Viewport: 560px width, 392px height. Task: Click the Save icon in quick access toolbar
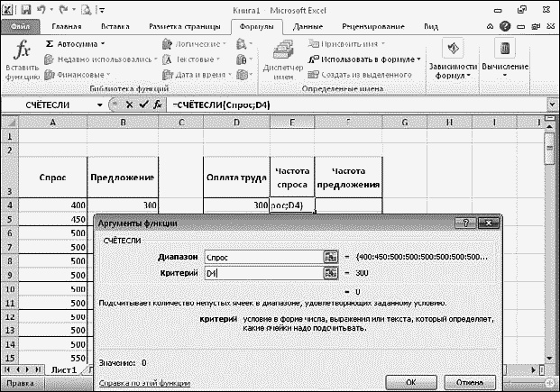(x=28, y=9)
